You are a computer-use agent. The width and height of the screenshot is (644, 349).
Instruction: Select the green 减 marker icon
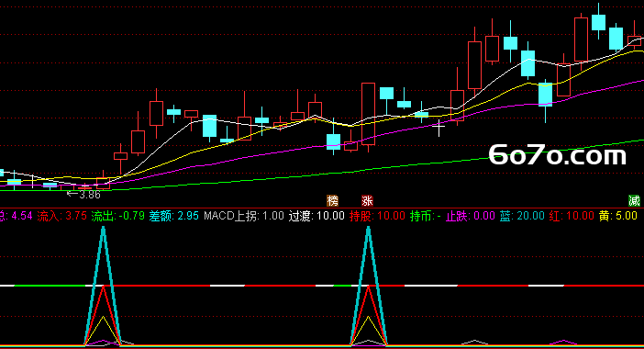pyautogui.click(x=634, y=200)
